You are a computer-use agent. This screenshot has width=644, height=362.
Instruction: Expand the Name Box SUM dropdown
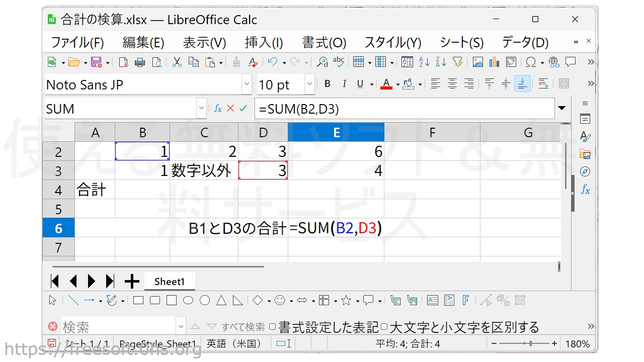click(201, 109)
